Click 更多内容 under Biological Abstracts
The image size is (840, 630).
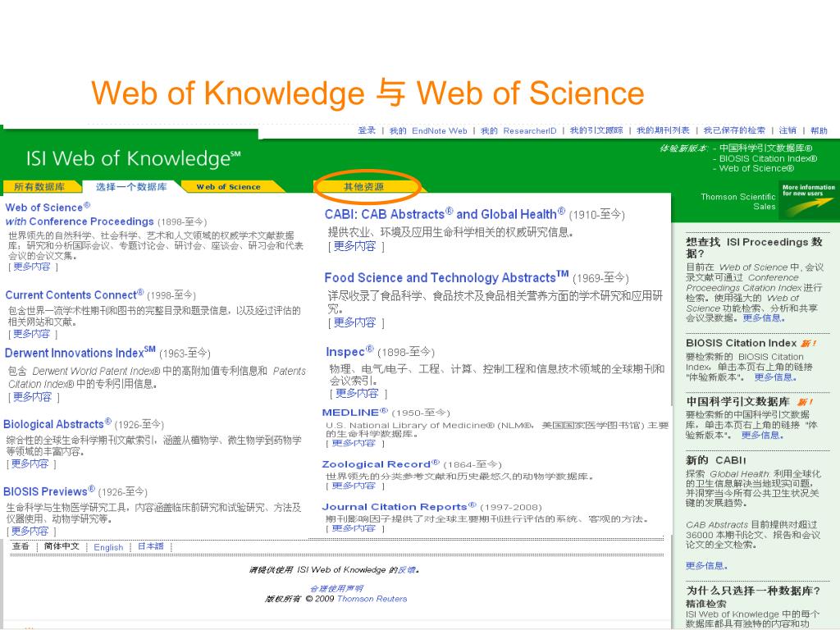click(30, 464)
